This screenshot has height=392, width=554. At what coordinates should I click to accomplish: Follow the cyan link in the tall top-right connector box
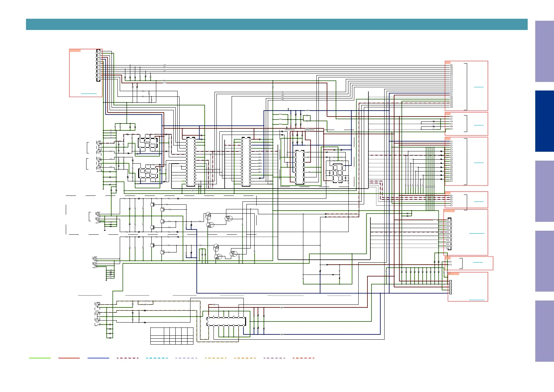point(479,87)
